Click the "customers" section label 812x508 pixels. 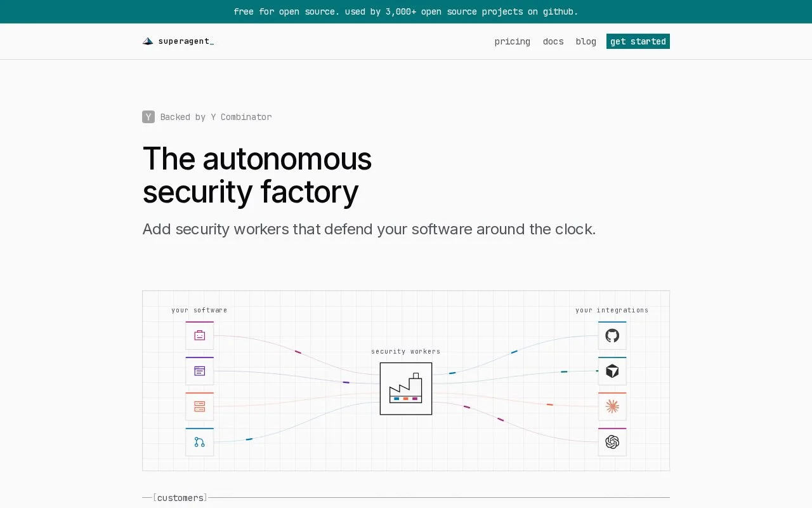click(181, 498)
